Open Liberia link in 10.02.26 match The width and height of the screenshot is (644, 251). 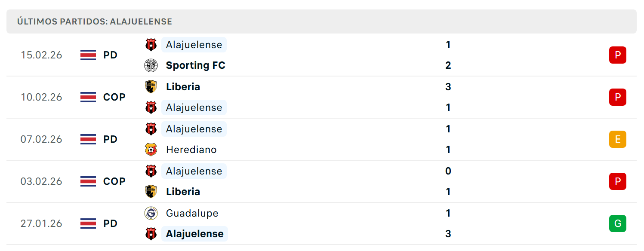183,87
